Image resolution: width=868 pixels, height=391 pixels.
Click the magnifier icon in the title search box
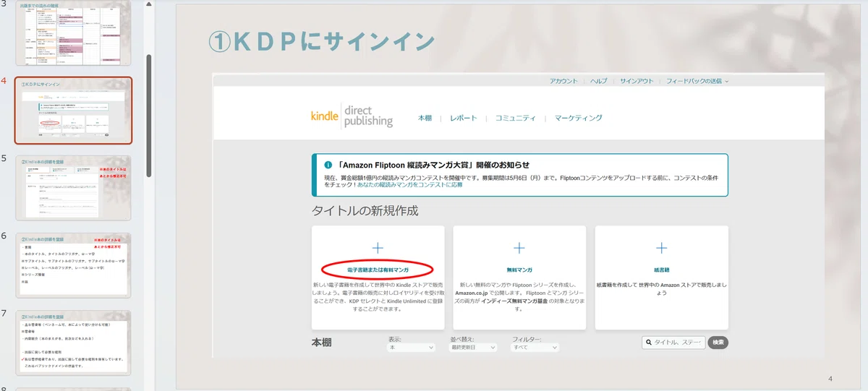coord(649,343)
